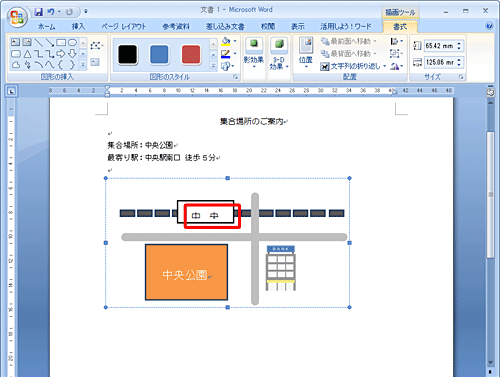Open 図形のスタイル dialog launcher
The height and width of the screenshot is (377, 500).
pos(236,77)
